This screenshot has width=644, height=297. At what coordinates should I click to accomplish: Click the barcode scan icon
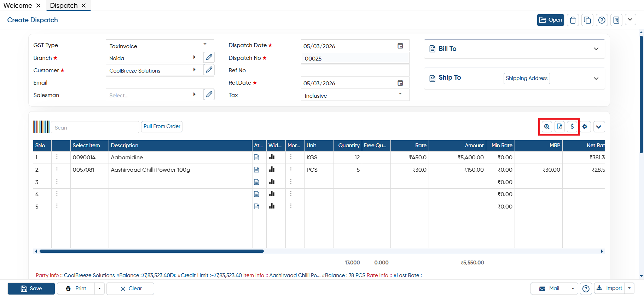pos(41,127)
